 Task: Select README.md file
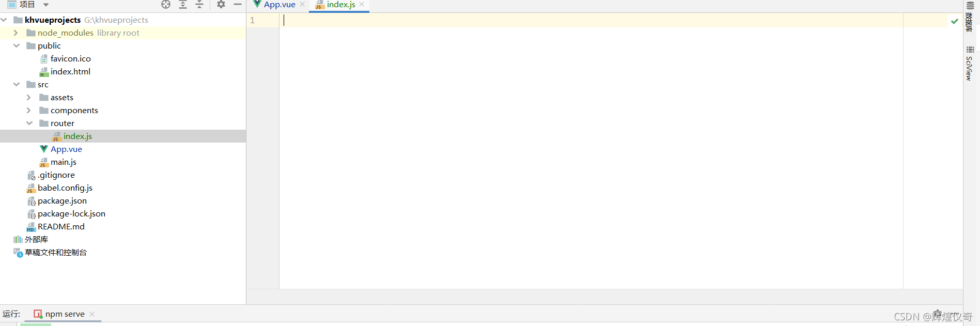(x=61, y=226)
